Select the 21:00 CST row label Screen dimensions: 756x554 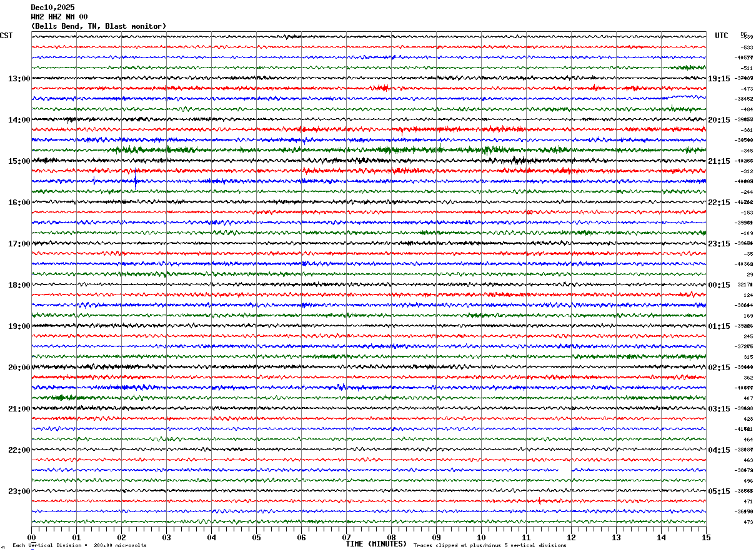click(19, 409)
